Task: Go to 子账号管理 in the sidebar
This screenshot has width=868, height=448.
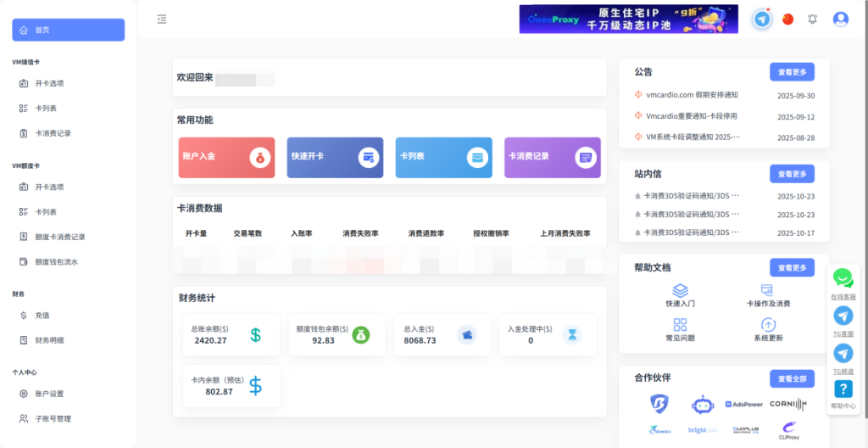Action: 53,418
